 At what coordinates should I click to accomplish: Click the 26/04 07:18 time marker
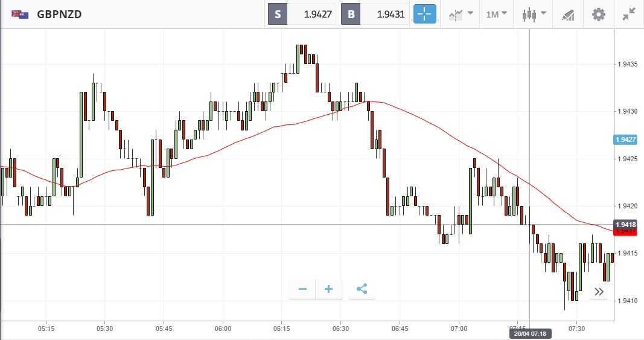529,333
